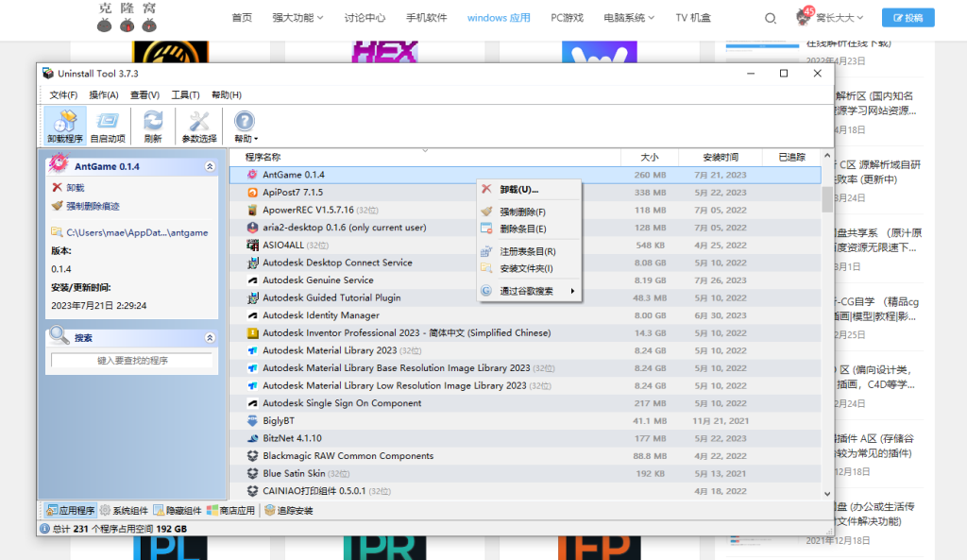Image resolution: width=967 pixels, height=560 pixels.
Task: Switch to the 系统组件 tab
Action: (x=124, y=510)
